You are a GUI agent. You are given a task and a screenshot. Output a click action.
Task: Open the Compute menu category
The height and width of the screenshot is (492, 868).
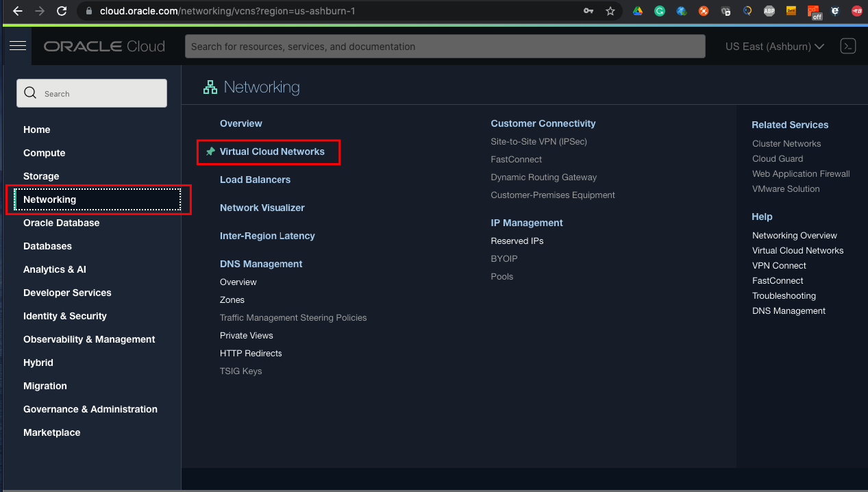tap(45, 153)
